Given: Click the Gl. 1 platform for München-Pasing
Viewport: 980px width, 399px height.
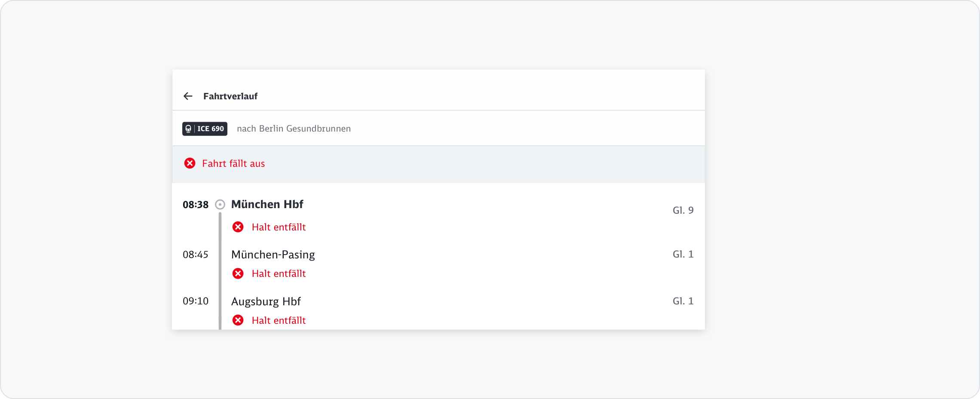Looking at the screenshot, I should [683, 254].
